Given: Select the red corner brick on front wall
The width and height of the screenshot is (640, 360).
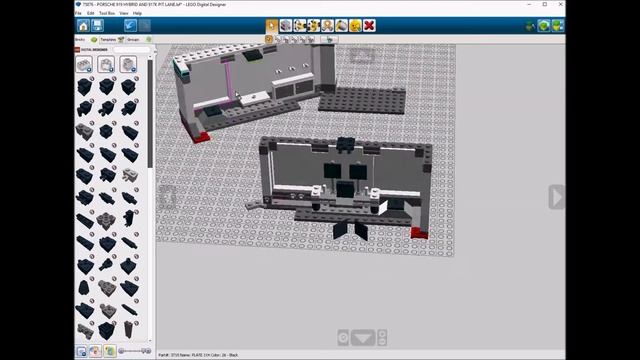Looking at the screenshot, I should 419,233.
